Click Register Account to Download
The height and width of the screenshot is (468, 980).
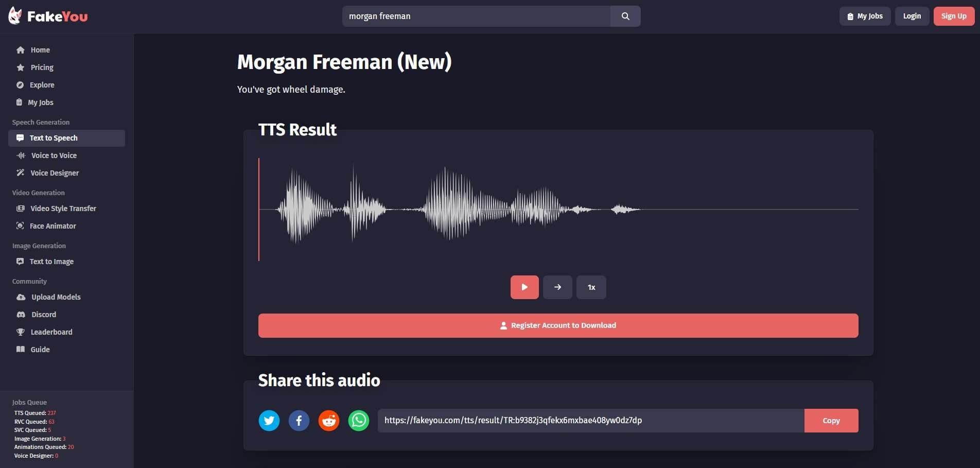click(558, 325)
